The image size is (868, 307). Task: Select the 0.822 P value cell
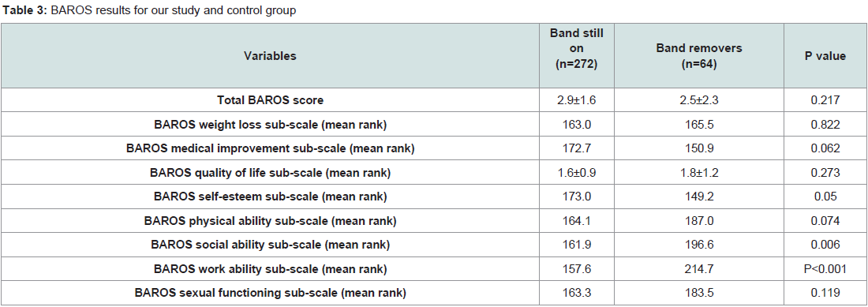click(825, 125)
